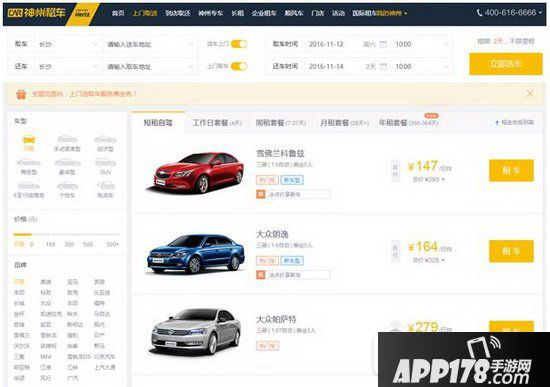Viewport: 550px width, 387px height.
Task: Filter by brand 雪铁龙DS
Action: point(80,357)
